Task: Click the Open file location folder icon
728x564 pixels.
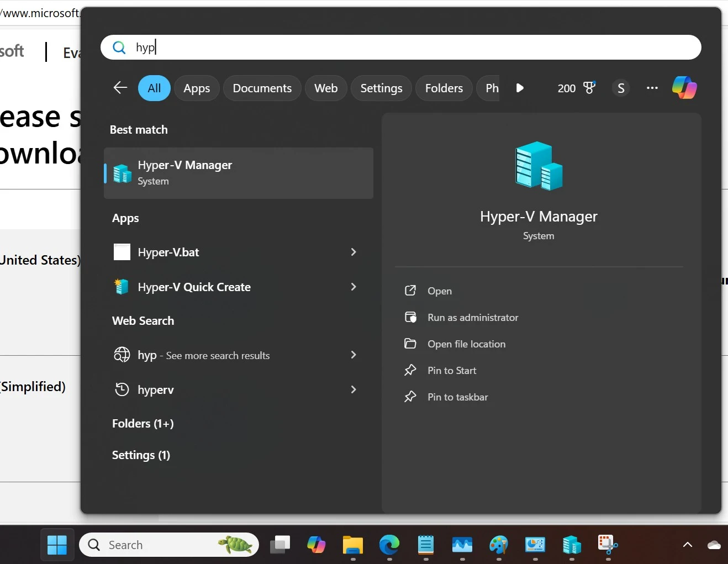Action: [x=410, y=344]
